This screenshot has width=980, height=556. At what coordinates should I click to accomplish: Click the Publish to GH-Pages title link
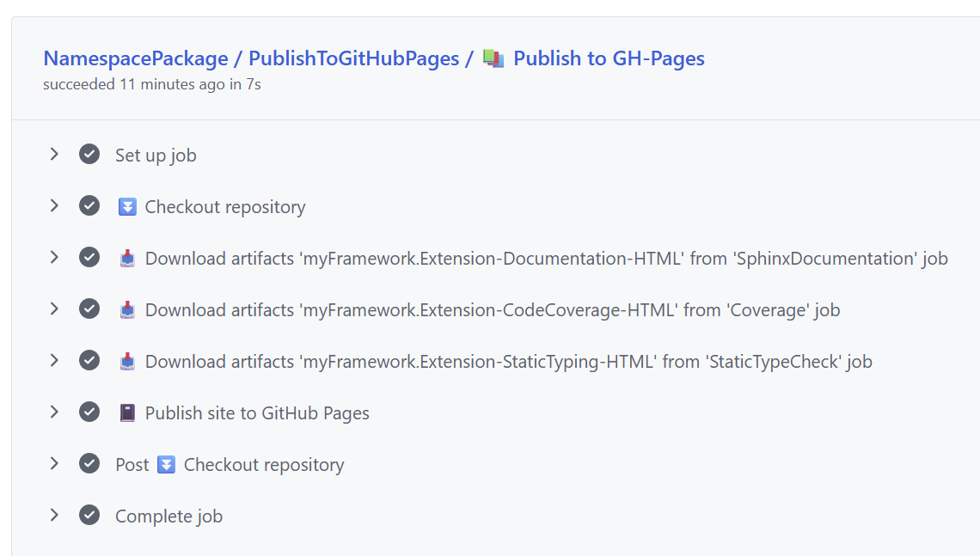pos(609,58)
